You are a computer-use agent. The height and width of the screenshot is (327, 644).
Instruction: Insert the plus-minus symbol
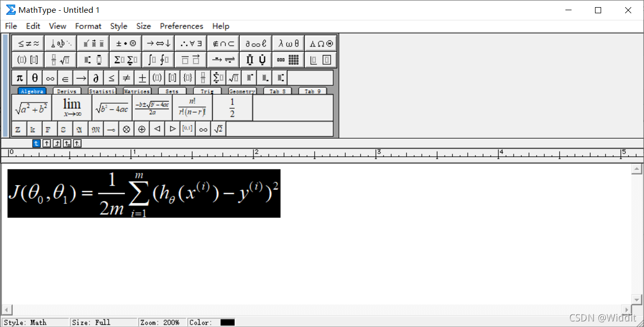click(x=142, y=78)
